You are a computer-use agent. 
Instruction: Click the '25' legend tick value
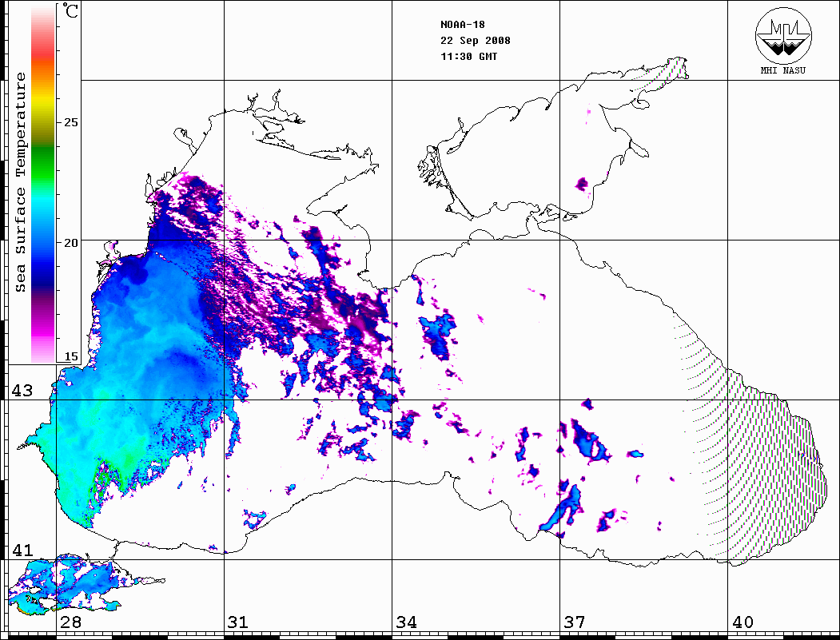click(70, 122)
